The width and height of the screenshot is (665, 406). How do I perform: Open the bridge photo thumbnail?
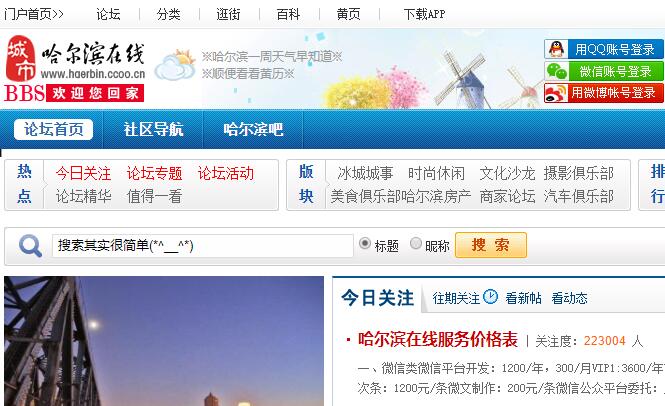[x=164, y=341]
